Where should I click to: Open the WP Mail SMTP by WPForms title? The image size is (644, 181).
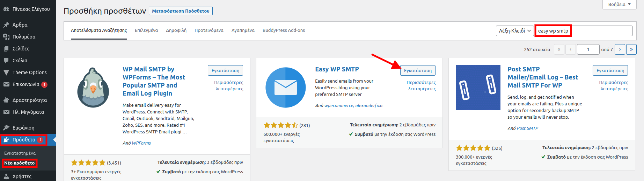click(154, 81)
